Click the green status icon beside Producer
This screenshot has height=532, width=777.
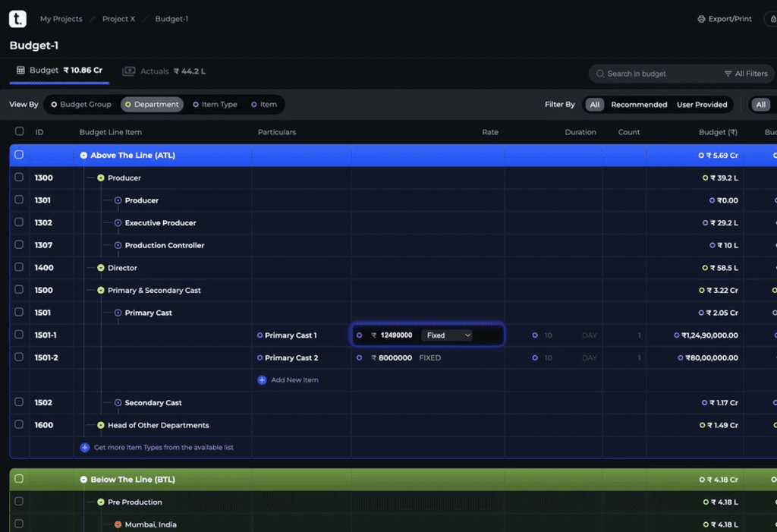click(102, 178)
